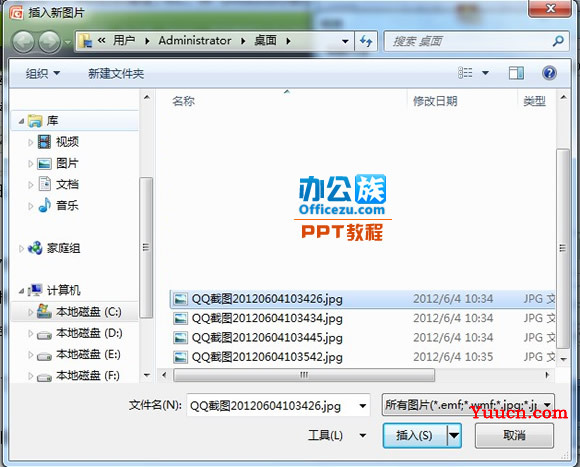Open file type filter 所有图片 dropdown
580x467 pixels.
click(548, 405)
